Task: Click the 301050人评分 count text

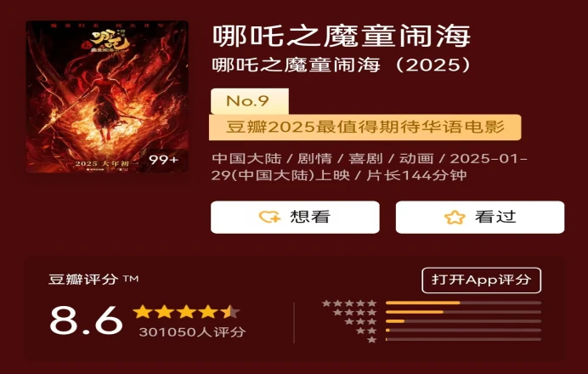Action: [192, 332]
